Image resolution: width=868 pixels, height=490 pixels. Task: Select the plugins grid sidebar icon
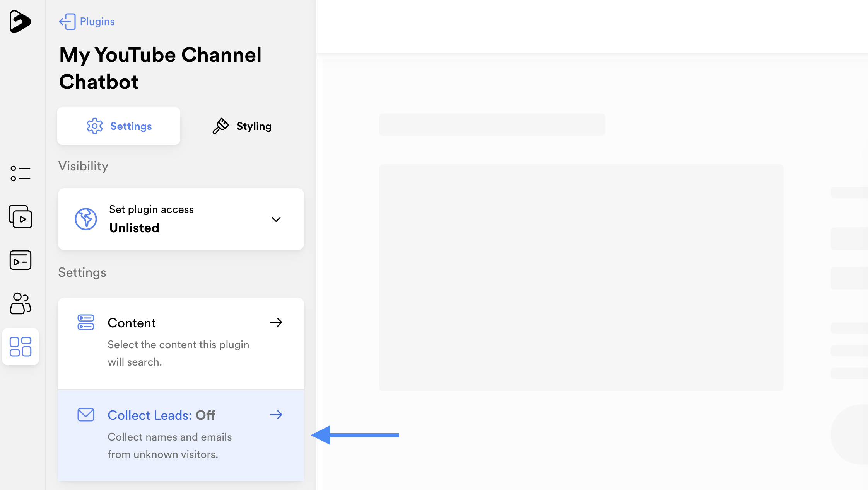[x=21, y=347]
